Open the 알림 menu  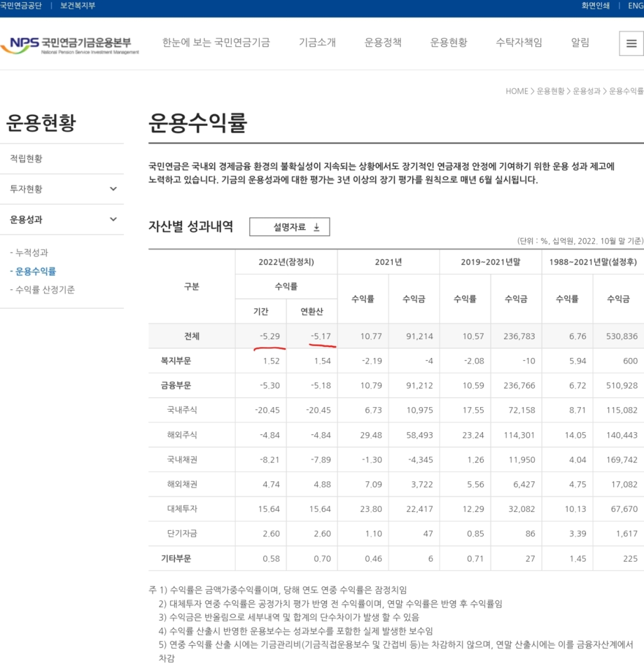point(580,42)
